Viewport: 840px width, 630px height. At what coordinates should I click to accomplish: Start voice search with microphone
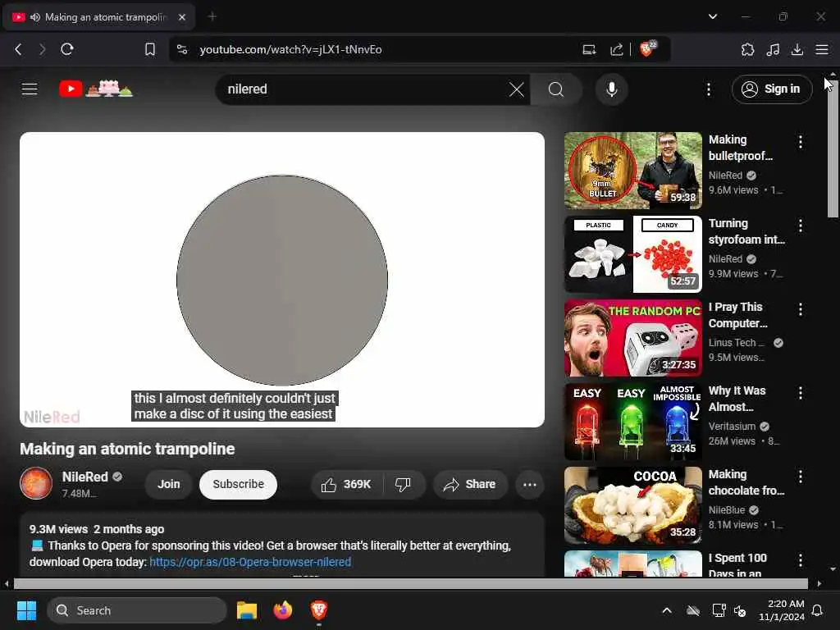611,89
